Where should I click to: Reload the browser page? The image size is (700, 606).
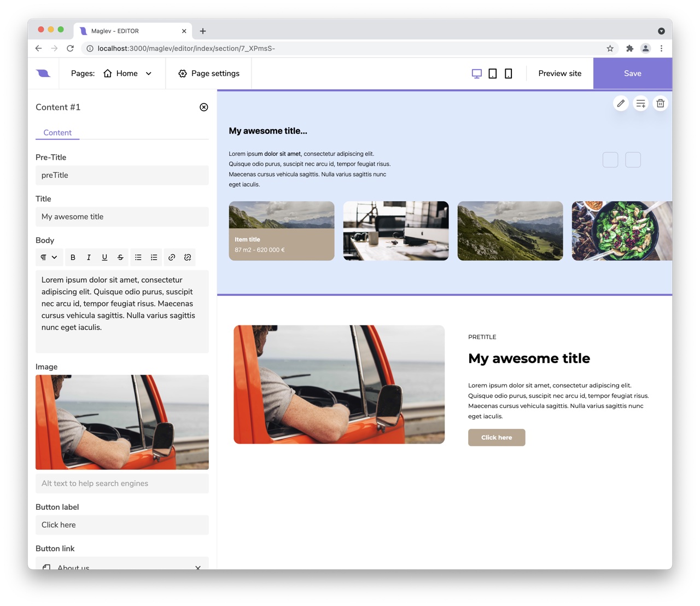70,48
